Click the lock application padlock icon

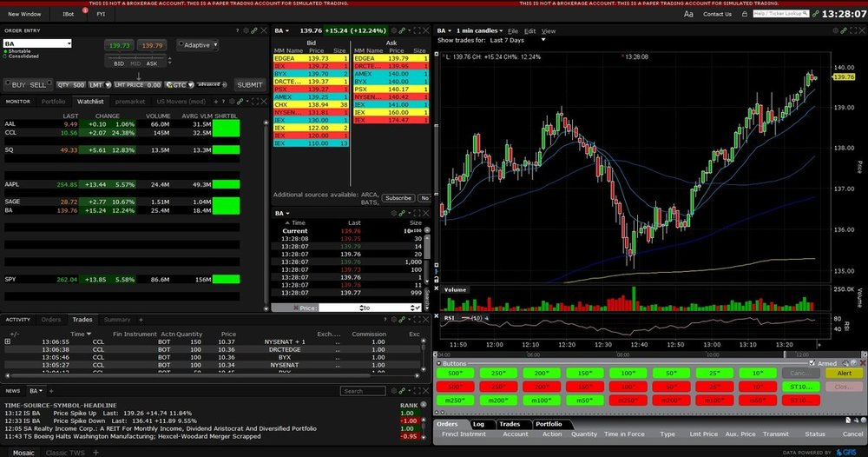tap(745, 14)
